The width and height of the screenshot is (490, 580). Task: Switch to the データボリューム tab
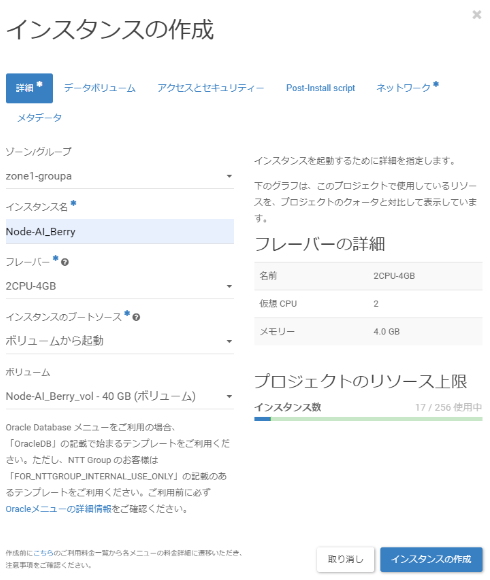pos(99,88)
